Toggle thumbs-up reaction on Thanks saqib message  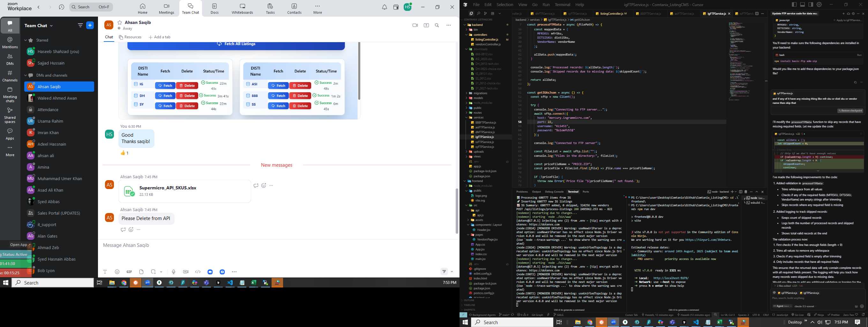125,153
